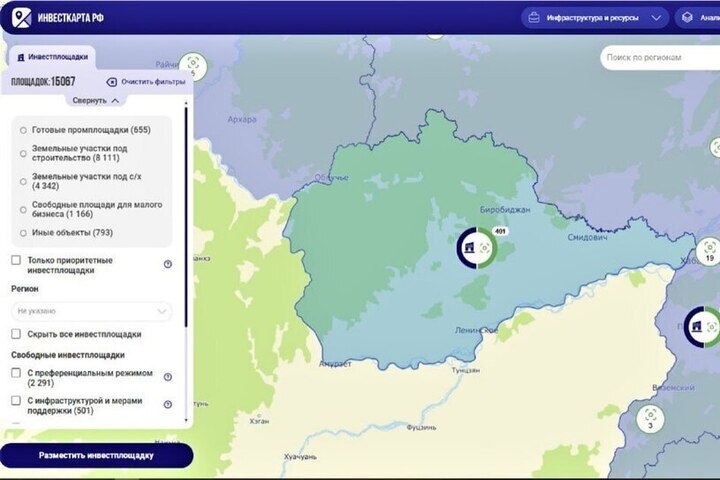Select Готовые промплощадки radio option
Viewport: 720px width, 480px height.
[23, 130]
